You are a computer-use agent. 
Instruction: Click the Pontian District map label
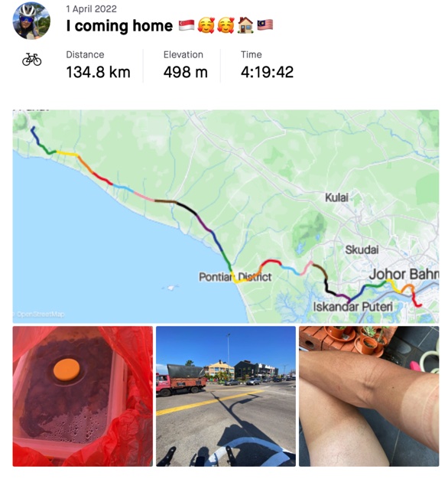[x=235, y=277]
